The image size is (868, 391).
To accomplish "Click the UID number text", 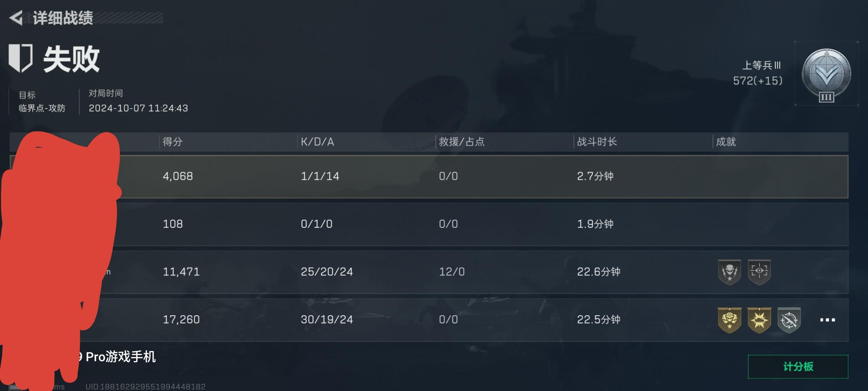I will point(146,386).
